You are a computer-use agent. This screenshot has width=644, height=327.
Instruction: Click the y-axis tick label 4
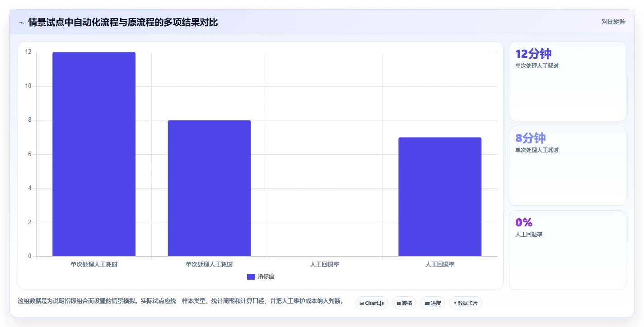coord(30,188)
